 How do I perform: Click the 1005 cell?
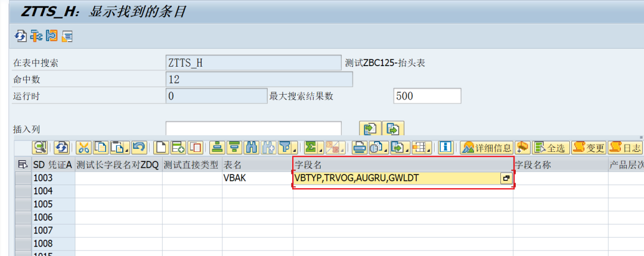54,204
